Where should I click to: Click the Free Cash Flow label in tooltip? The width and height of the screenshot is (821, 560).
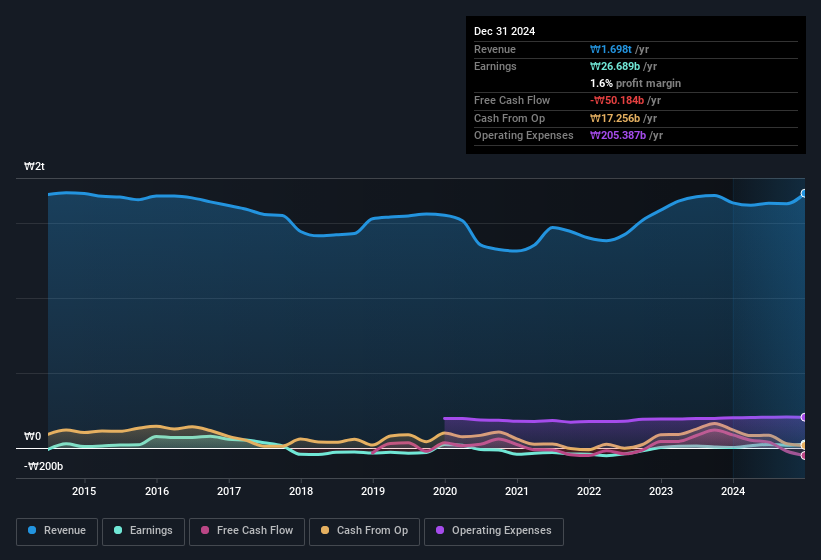(512, 100)
